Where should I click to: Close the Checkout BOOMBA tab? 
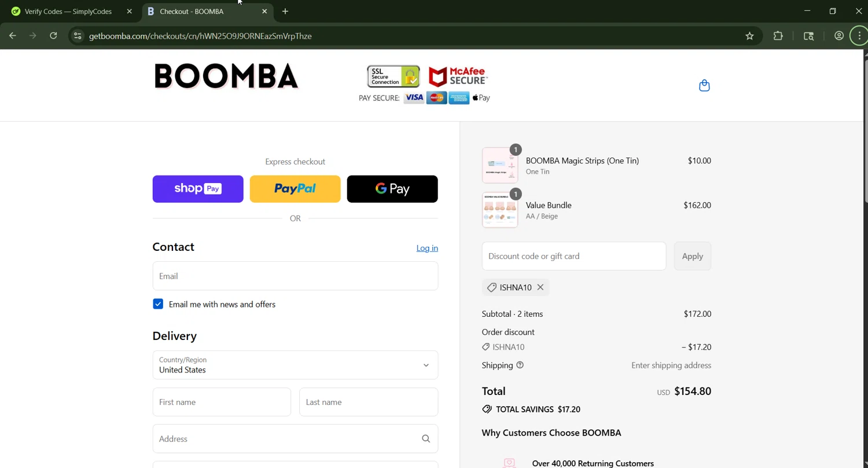[264, 12]
